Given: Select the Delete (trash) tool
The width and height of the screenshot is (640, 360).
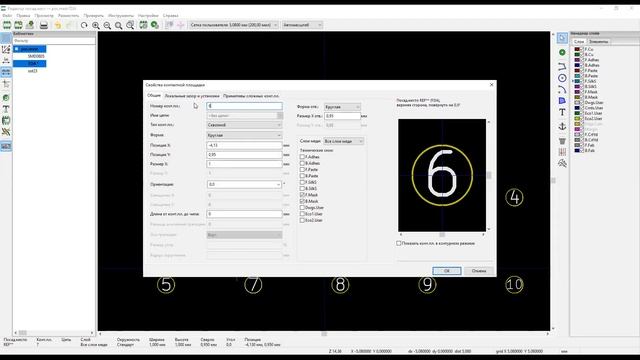Looking at the screenshot, I should click(x=562, y=141).
